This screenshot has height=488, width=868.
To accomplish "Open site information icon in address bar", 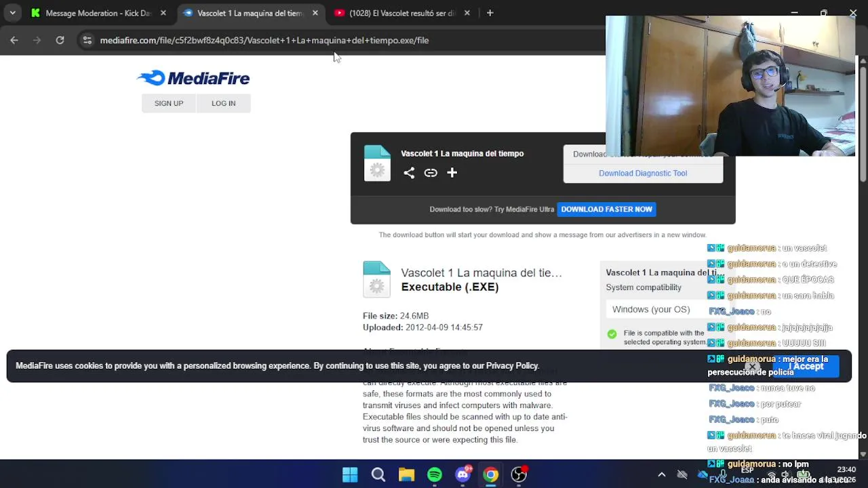I will (x=87, y=40).
